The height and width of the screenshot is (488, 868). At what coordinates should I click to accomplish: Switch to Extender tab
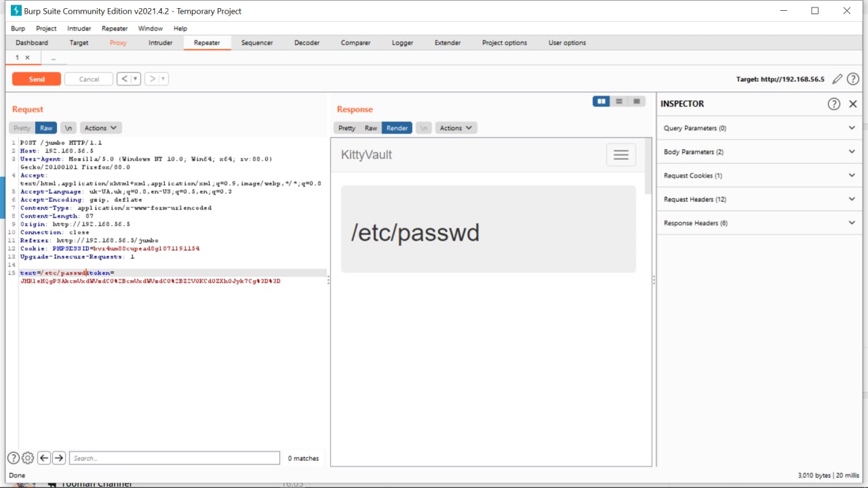point(448,43)
